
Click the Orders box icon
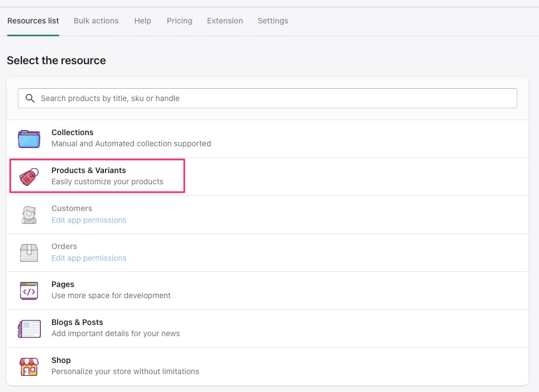pyautogui.click(x=29, y=253)
